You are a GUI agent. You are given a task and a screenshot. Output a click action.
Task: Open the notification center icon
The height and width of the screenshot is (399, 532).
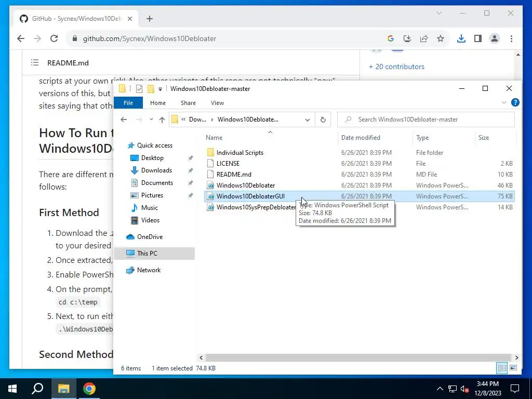pyautogui.click(x=515, y=389)
